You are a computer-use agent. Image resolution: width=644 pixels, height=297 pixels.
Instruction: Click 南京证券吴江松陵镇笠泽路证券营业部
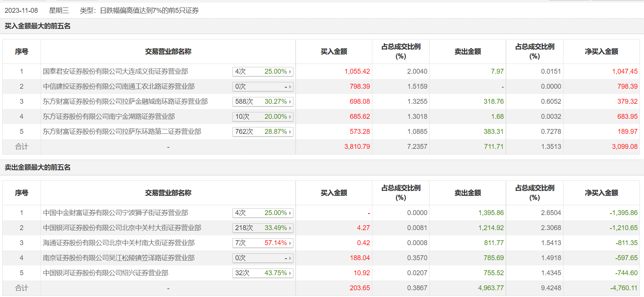[x=119, y=258]
